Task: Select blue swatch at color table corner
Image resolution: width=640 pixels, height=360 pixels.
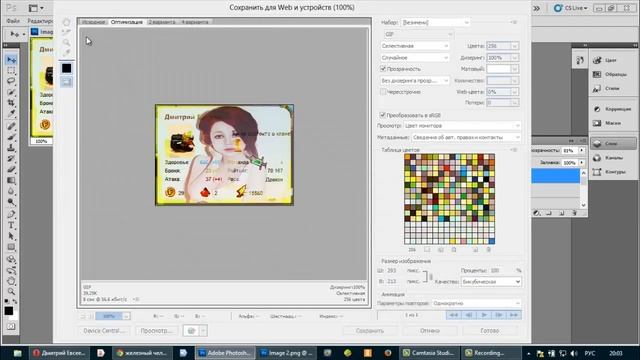Action: (491, 241)
